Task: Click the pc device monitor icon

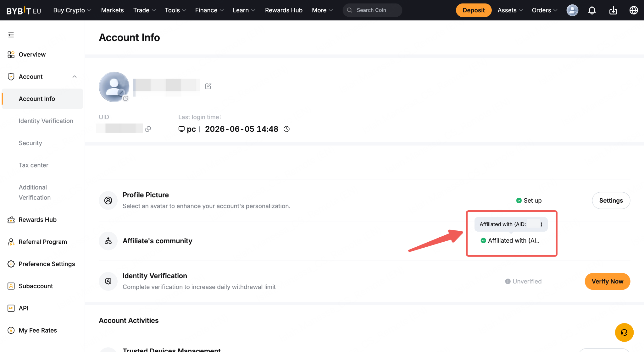Action: click(x=181, y=129)
